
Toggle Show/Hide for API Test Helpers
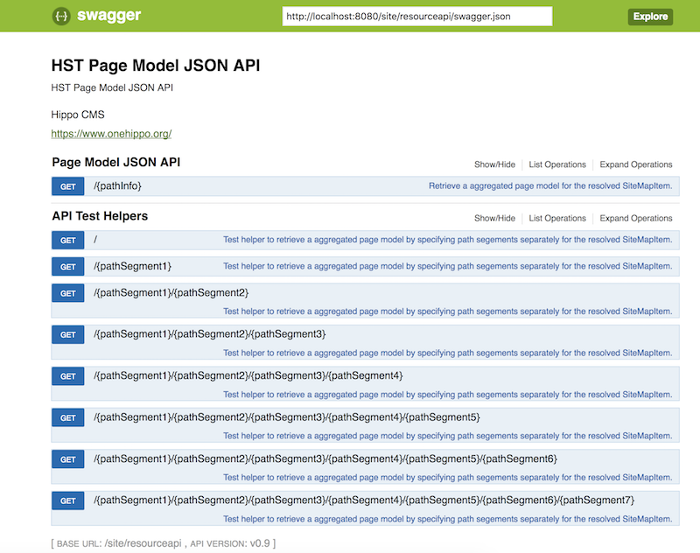click(494, 218)
